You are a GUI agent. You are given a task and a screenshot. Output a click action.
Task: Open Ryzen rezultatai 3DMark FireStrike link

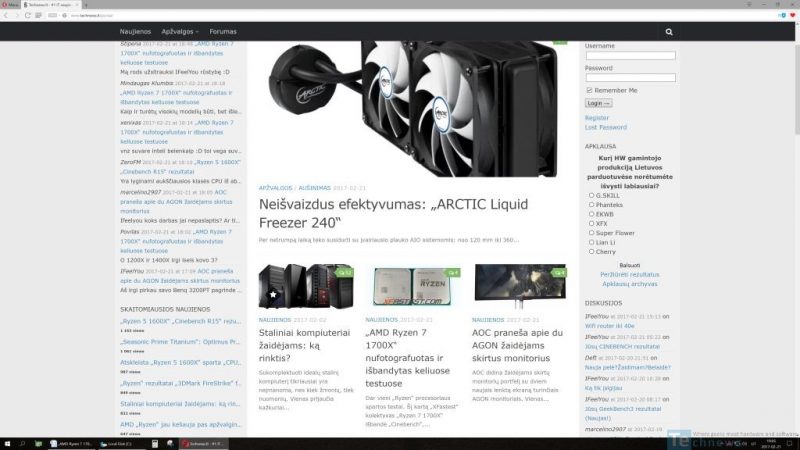[180, 383]
